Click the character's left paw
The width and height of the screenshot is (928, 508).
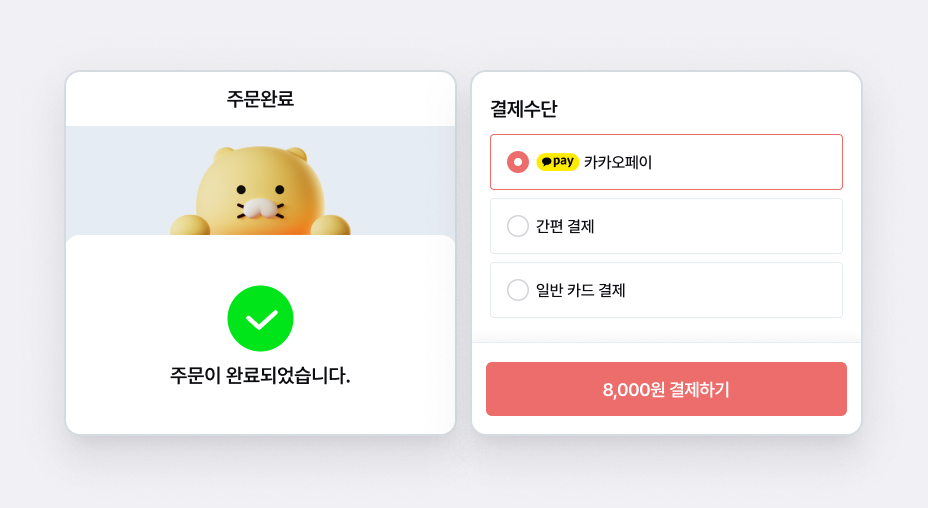190,225
